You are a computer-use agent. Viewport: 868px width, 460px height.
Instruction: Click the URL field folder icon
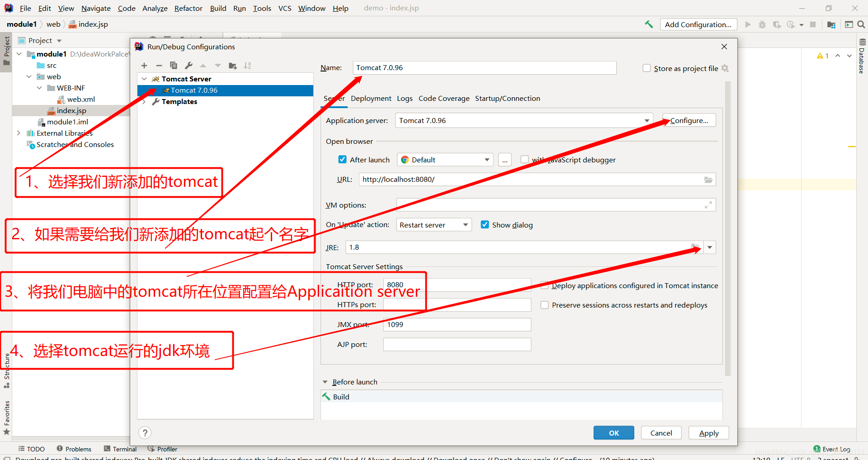(x=708, y=180)
